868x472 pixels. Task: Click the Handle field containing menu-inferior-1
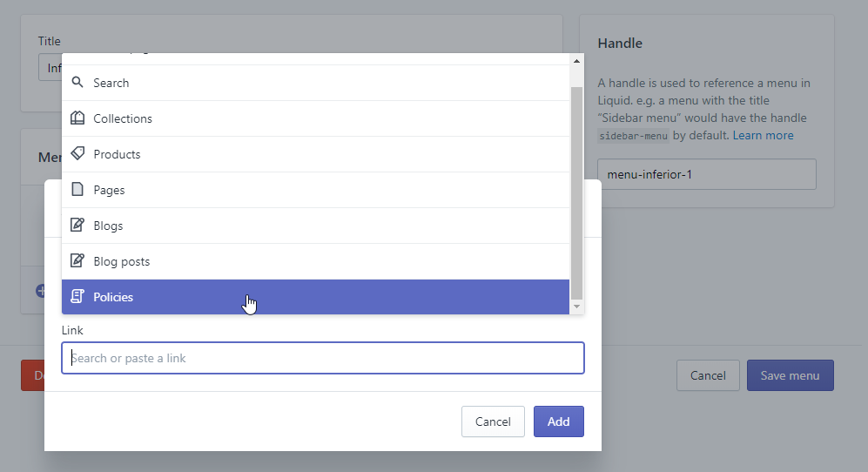click(706, 174)
